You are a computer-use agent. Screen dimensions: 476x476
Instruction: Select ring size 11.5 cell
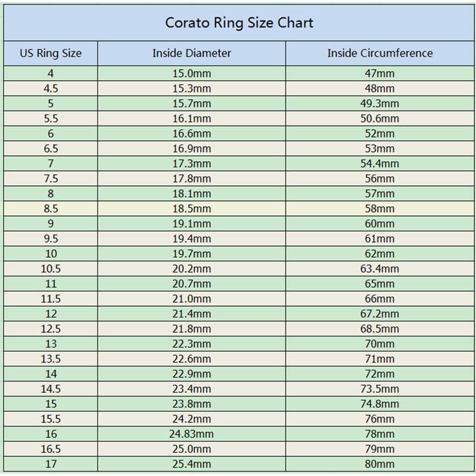pos(51,299)
